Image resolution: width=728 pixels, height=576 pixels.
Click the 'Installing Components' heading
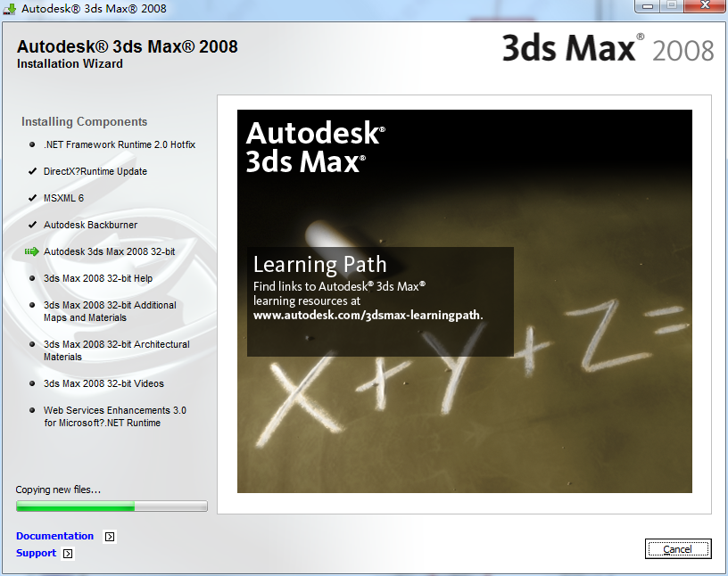(84, 121)
